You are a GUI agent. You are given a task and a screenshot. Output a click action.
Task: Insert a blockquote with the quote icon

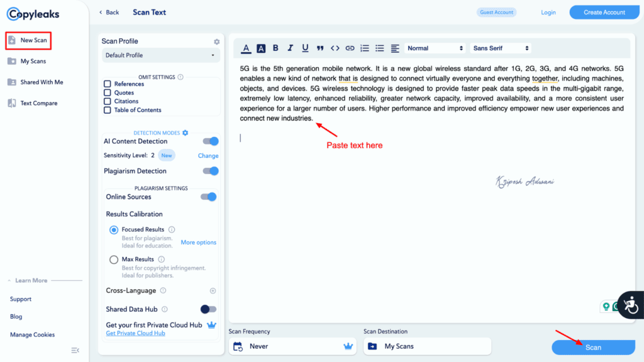coord(319,48)
